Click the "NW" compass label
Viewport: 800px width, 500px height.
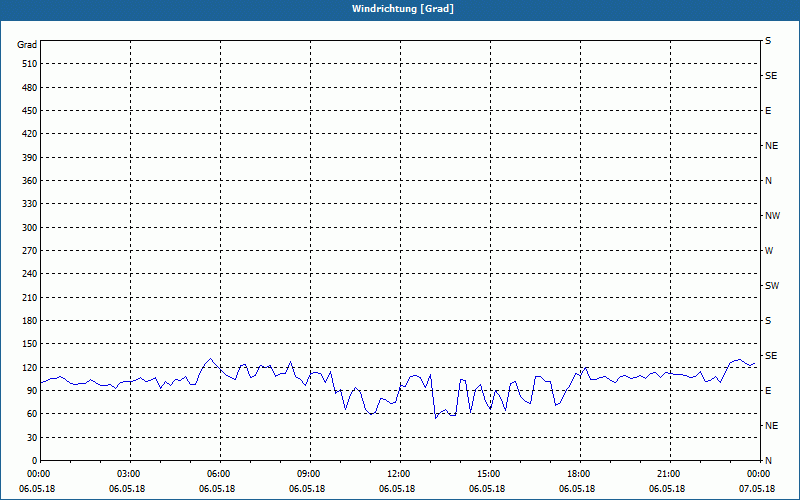(772, 216)
